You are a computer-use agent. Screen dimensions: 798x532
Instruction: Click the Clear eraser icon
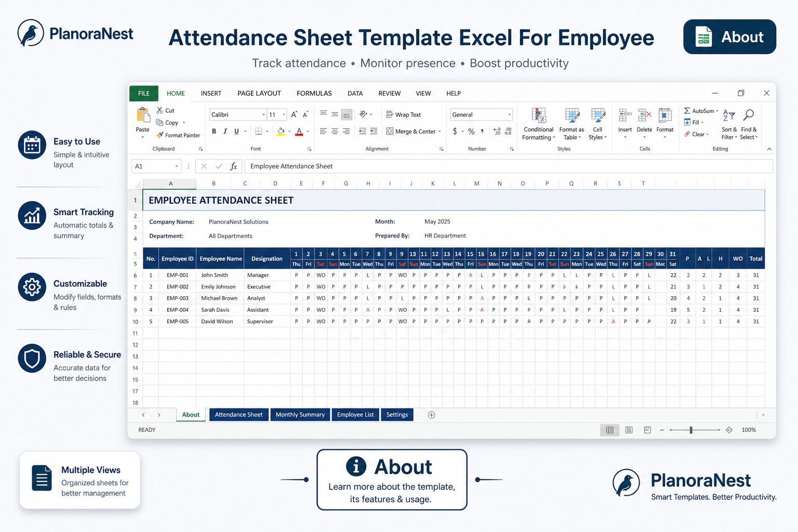[687, 134]
